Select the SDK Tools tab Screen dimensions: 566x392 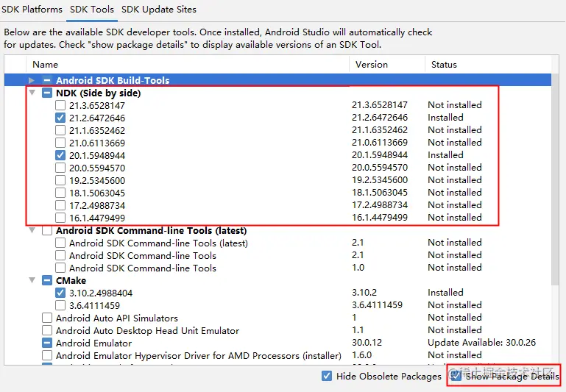pyautogui.click(x=92, y=10)
